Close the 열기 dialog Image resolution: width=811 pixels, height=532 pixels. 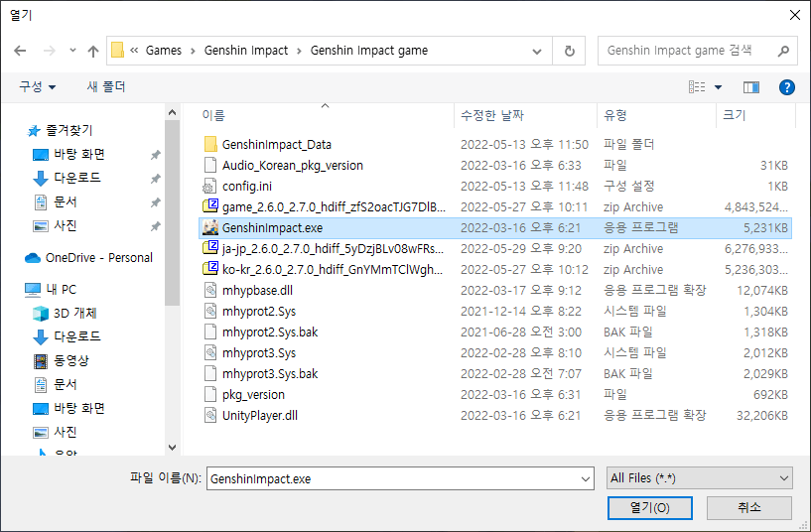click(x=795, y=15)
